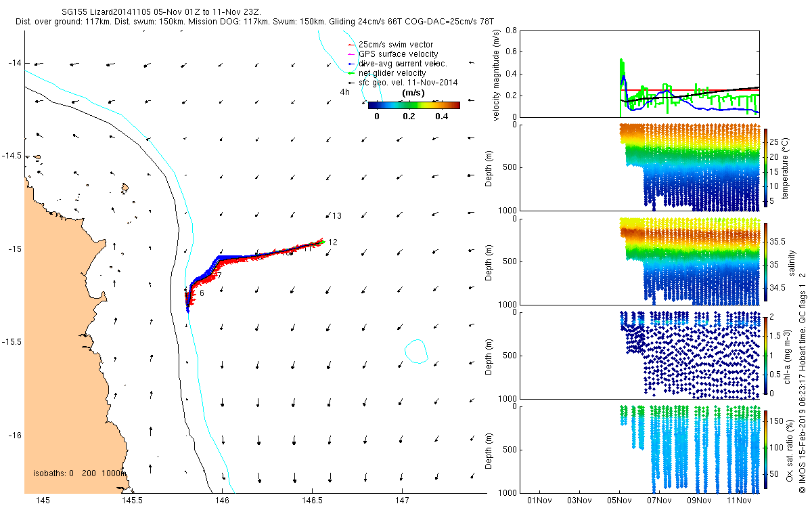812x508 pixels.
Task: Click the map longitude tick '146'
Action: tap(222, 501)
